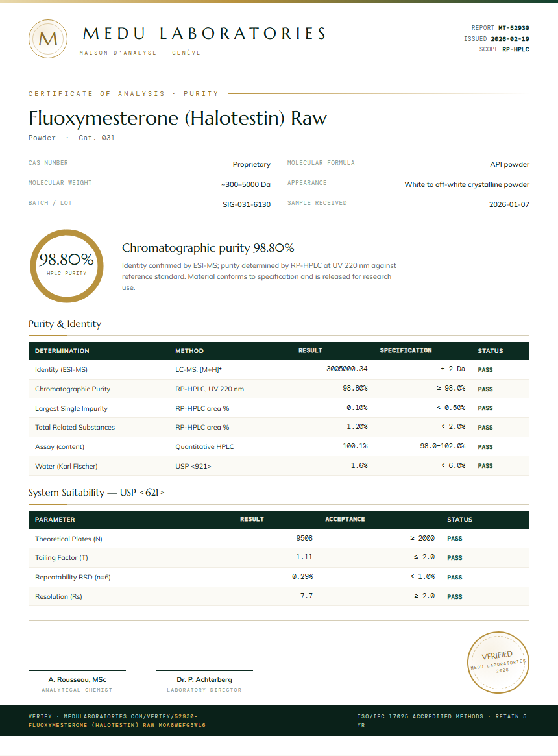
Task: Select assay specification 98.0-102.0%
Action: 443,446
